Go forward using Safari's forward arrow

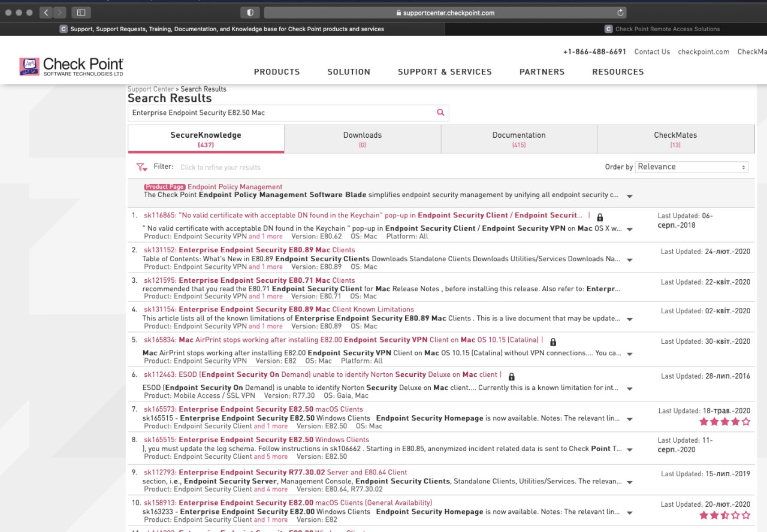60,12
